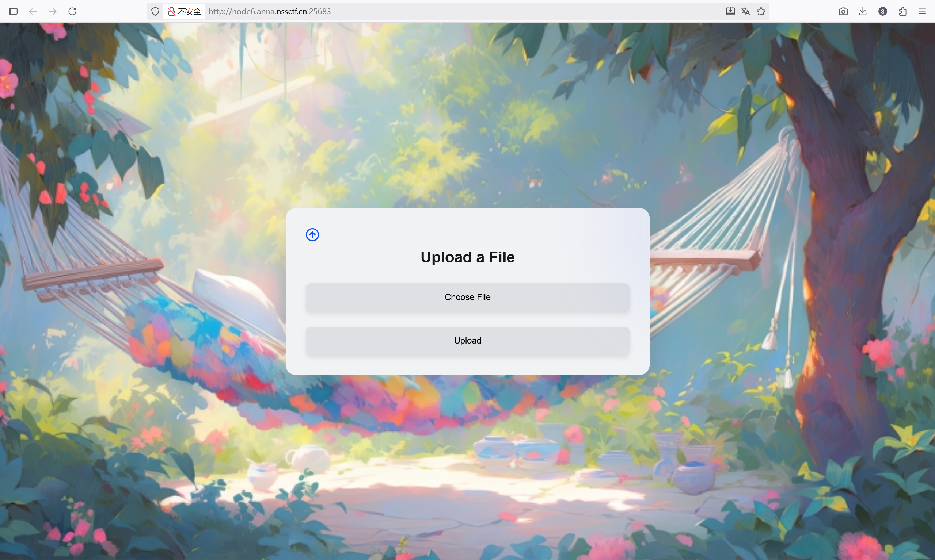Click the round badge showing 3
Viewport: 935px width, 560px height.
(882, 11)
